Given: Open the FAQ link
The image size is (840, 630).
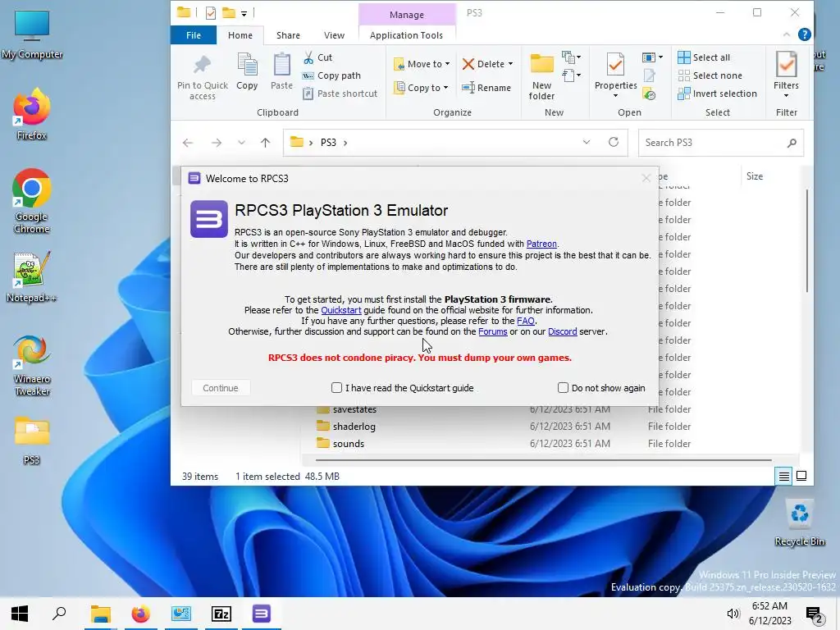Looking at the screenshot, I should (526, 321).
